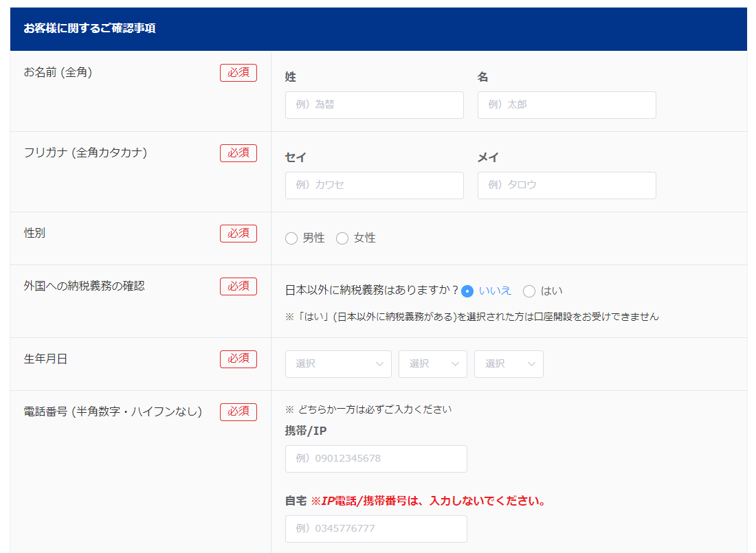The image size is (756, 553).
Task: Click the お客様に関するご確認事項 header bar
Action: [378, 29]
